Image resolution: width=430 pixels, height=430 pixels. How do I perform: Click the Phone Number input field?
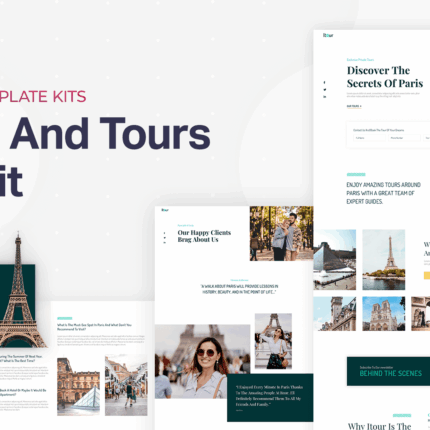pyautogui.click(x=404, y=138)
